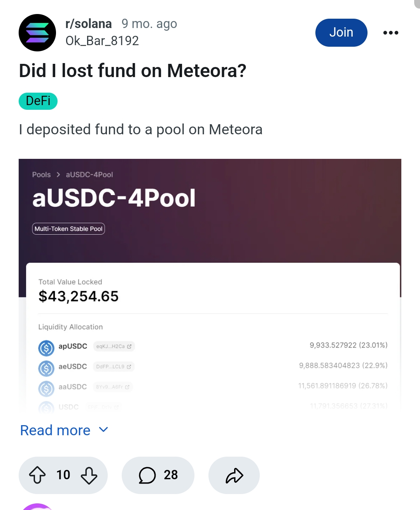Downvote the Meteora post
This screenshot has width=420, height=510.
[89, 475]
